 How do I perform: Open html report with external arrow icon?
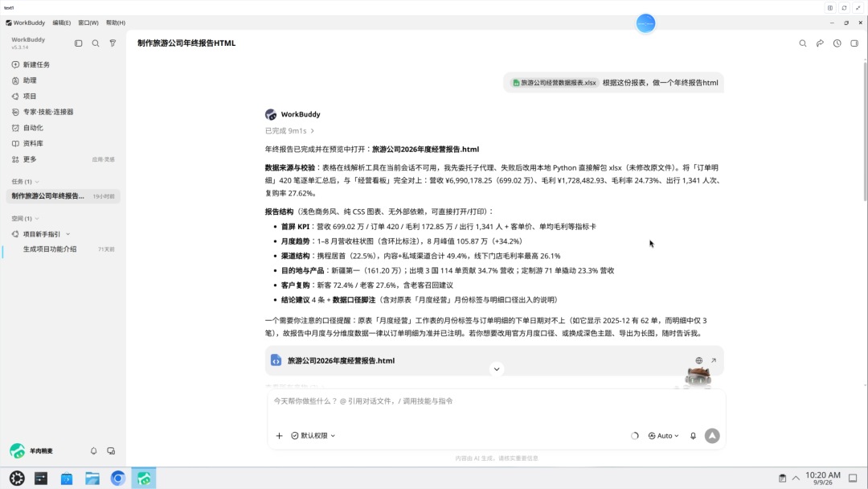coord(714,360)
